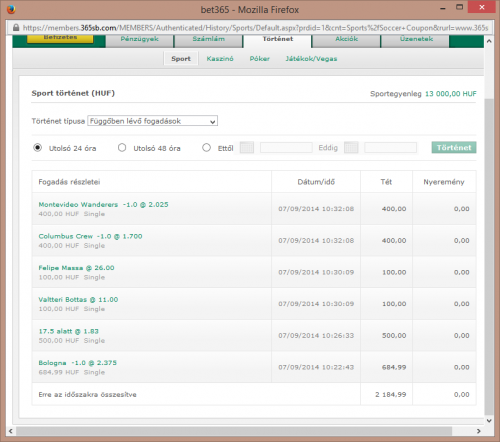Select the Utolsó 24 óra radio button

pyautogui.click(x=38, y=147)
